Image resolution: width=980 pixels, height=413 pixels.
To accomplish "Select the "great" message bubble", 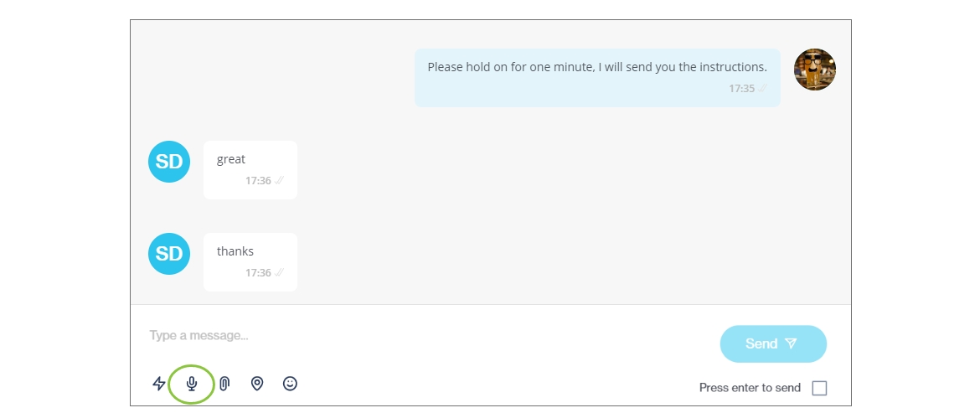I will (x=250, y=169).
